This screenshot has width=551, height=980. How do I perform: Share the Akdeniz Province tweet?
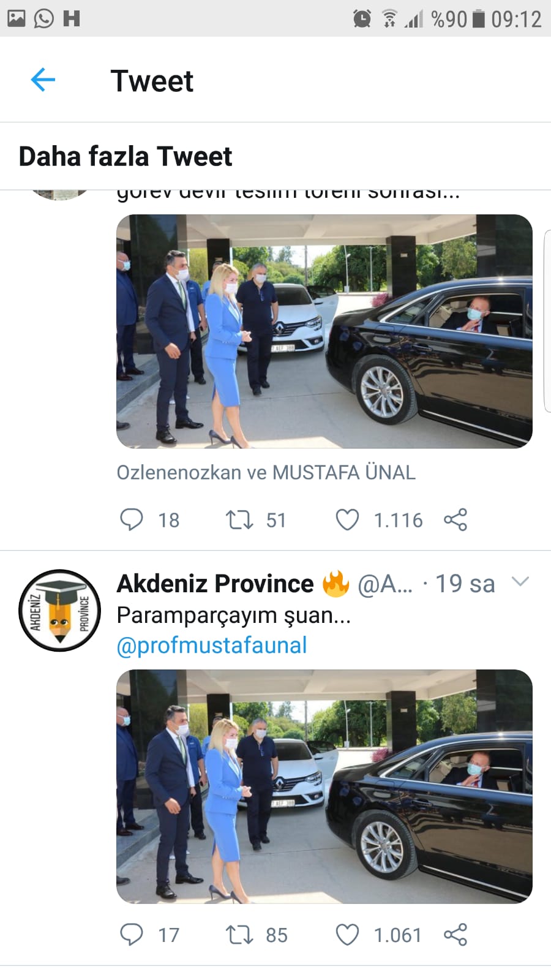(455, 935)
